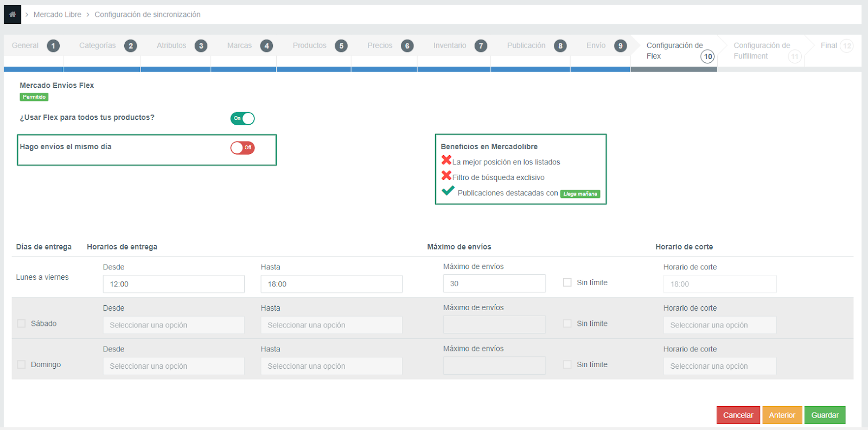Click the step 9 number badge
This screenshot has width=868, height=430.
pyautogui.click(x=621, y=46)
